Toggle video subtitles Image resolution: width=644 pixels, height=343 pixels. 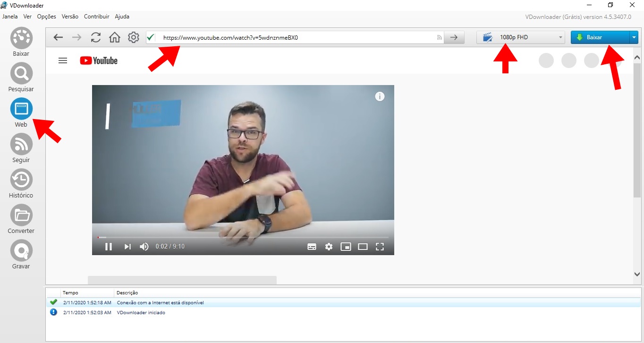312,247
